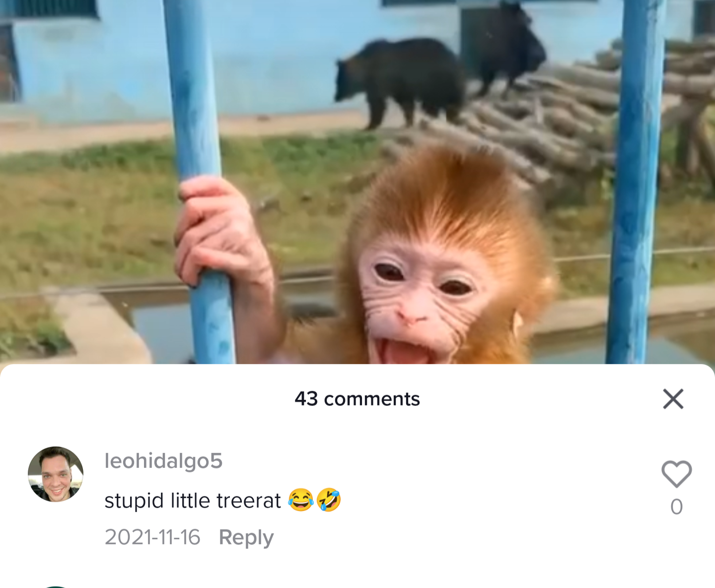Tap the like count showing 0
Image resolution: width=715 pixels, height=588 pixels.
676,507
